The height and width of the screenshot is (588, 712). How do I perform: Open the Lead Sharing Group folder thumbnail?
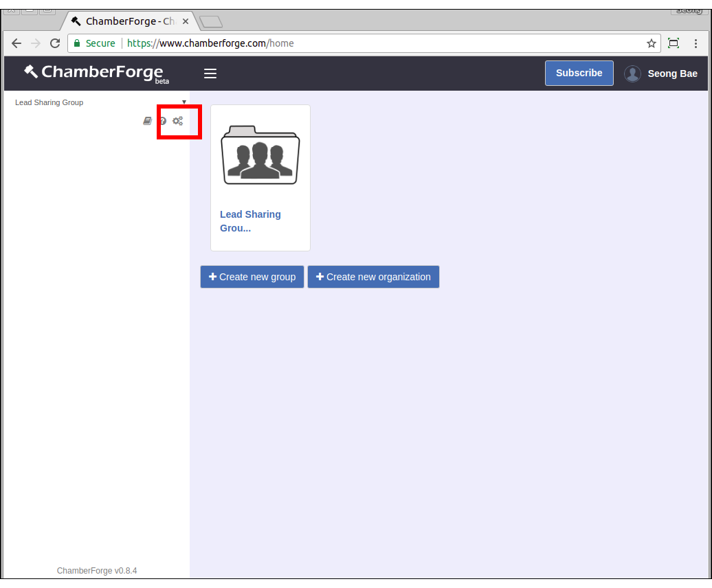(x=260, y=155)
